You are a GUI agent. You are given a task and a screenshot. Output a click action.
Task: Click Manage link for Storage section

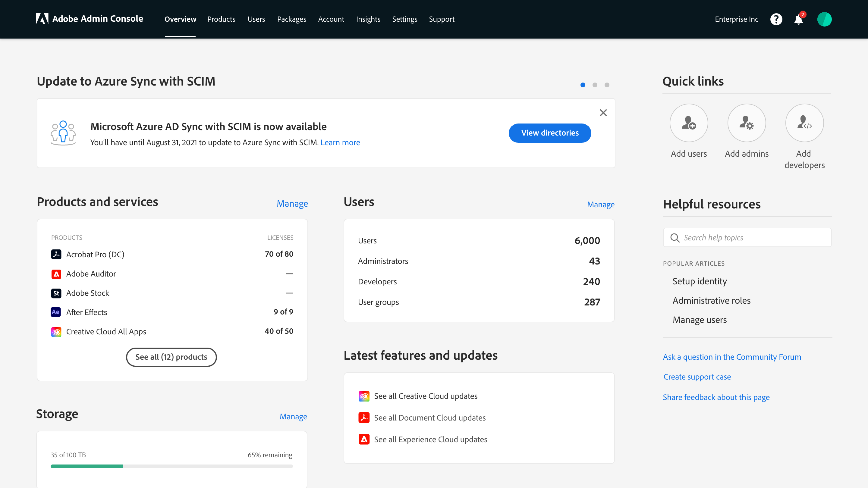(293, 417)
